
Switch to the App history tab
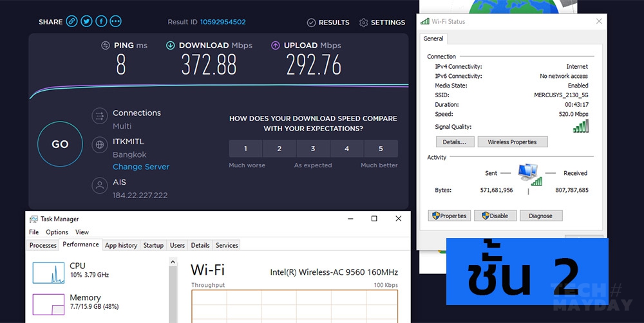coord(121,245)
